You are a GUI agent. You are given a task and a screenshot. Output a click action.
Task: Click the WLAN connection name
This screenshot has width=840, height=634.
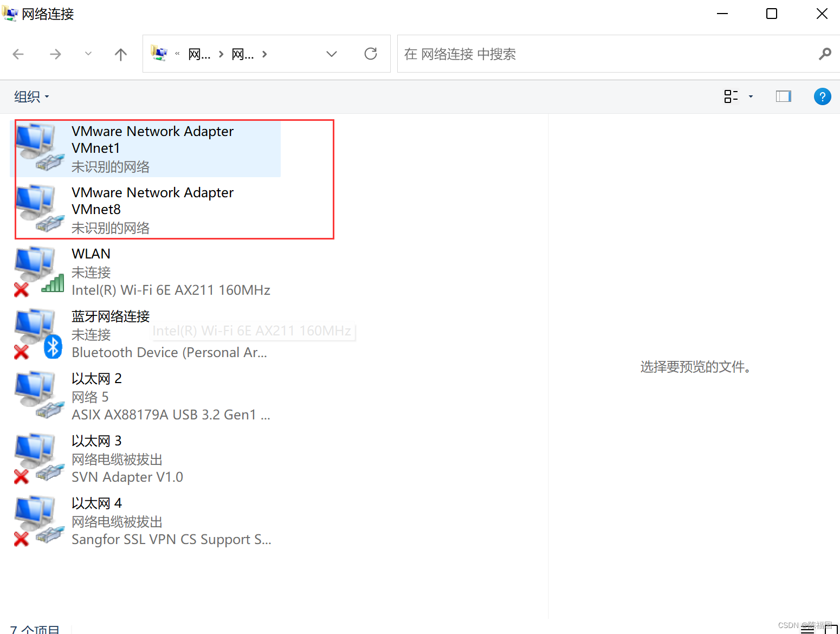click(x=91, y=254)
